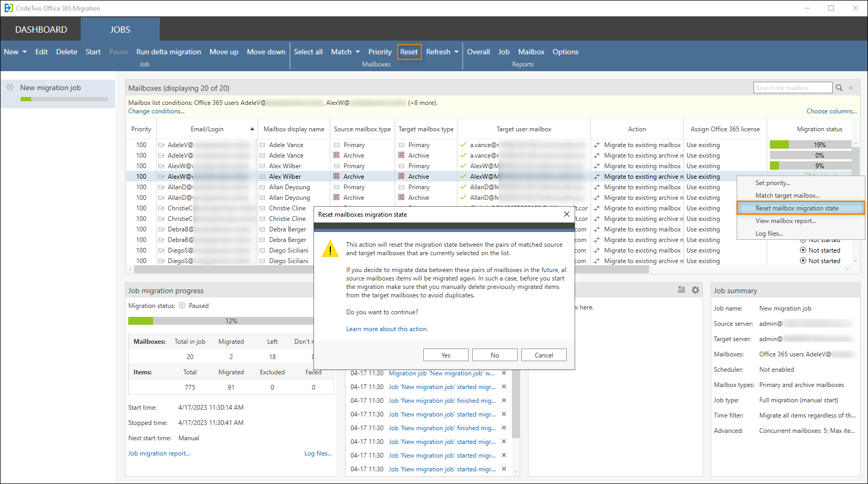Open the New job dropdown
Screen dimensions: 868x484
point(15,52)
